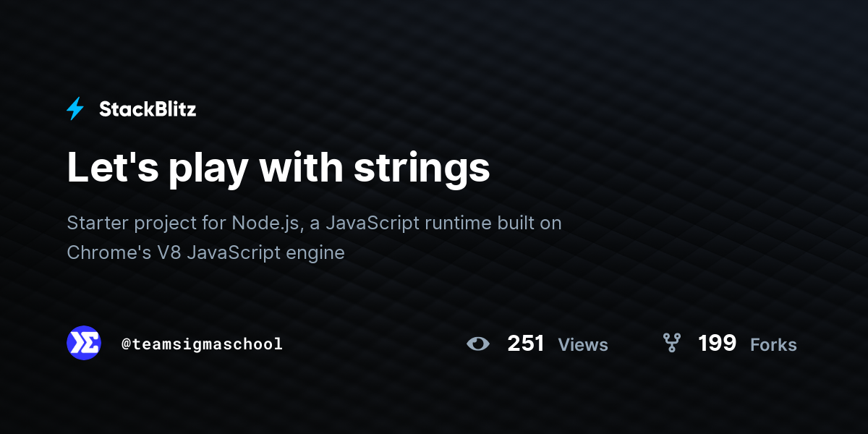The width and height of the screenshot is (868, 434).
Task: Click the Forks label
Action: [773, 345]
